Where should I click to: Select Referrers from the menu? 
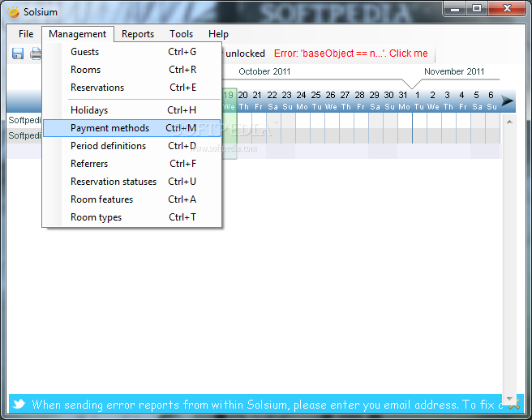point(132,164)
